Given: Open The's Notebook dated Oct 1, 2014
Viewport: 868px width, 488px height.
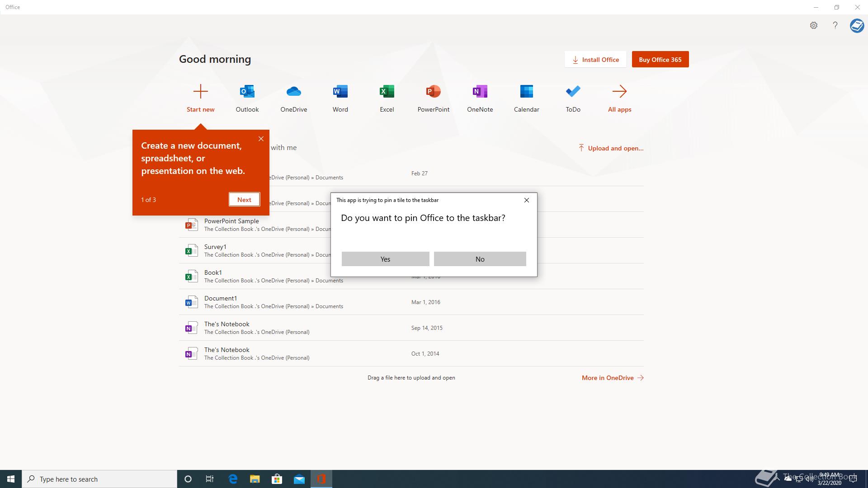Looking at the screenshot, I should [227, 350].
